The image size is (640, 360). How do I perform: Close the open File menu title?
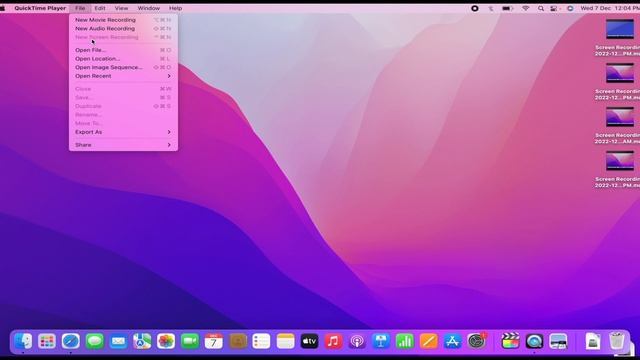tap(80, 8)
